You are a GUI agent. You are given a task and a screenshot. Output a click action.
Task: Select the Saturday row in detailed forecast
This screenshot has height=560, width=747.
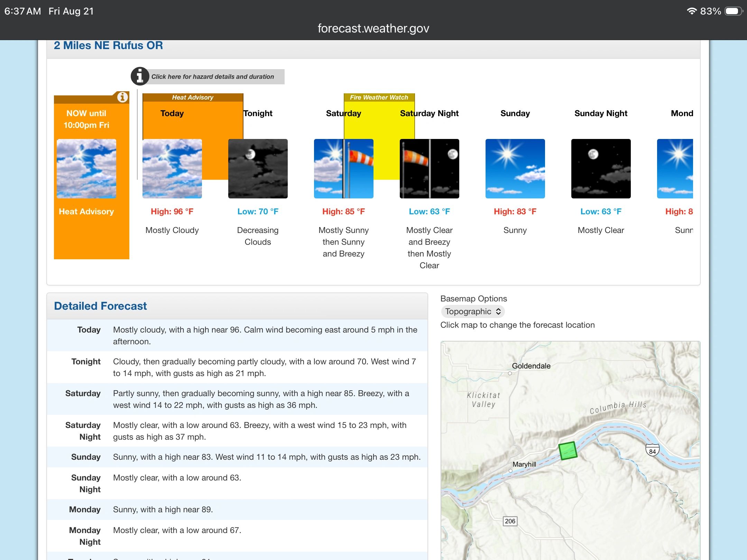pyautogui.click(x=237, y=399)
